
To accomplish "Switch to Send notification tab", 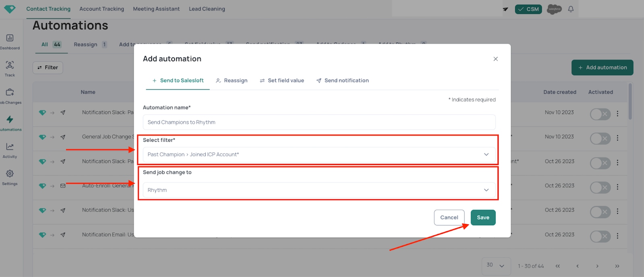I will pyautogui.click(x=343, y=81).
